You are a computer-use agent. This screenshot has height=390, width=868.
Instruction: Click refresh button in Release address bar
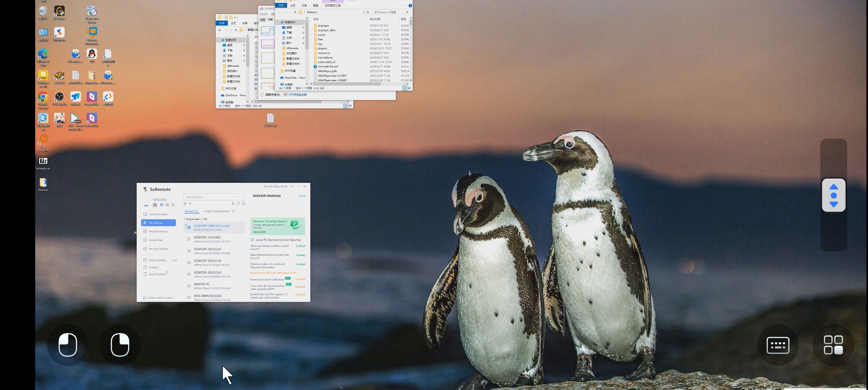(x=368, y=12)
